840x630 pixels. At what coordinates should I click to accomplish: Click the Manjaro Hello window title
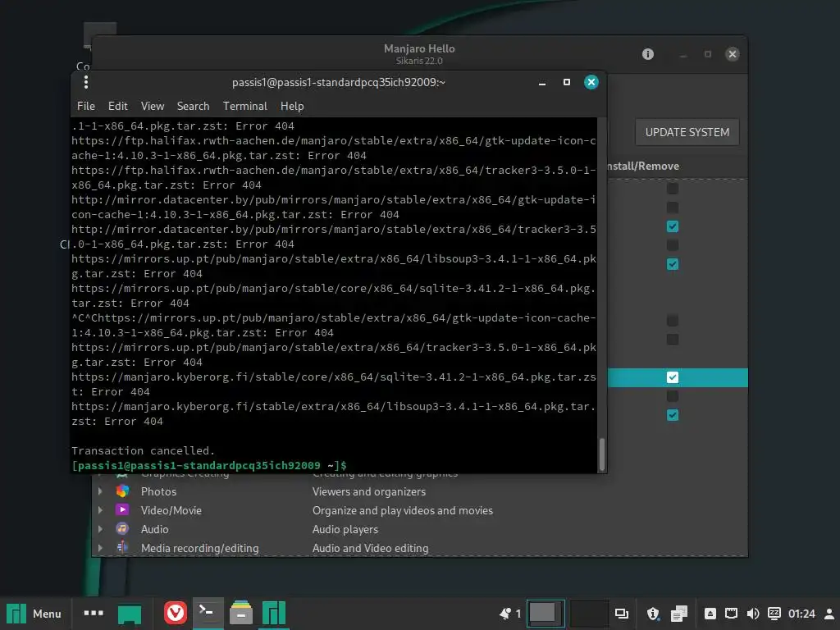click(419, 48)
